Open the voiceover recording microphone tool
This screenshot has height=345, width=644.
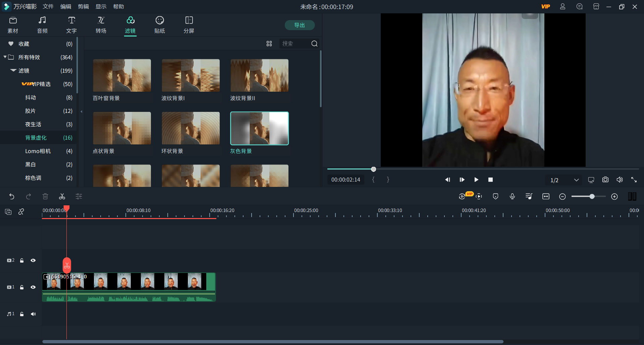[x=512, y=196]
